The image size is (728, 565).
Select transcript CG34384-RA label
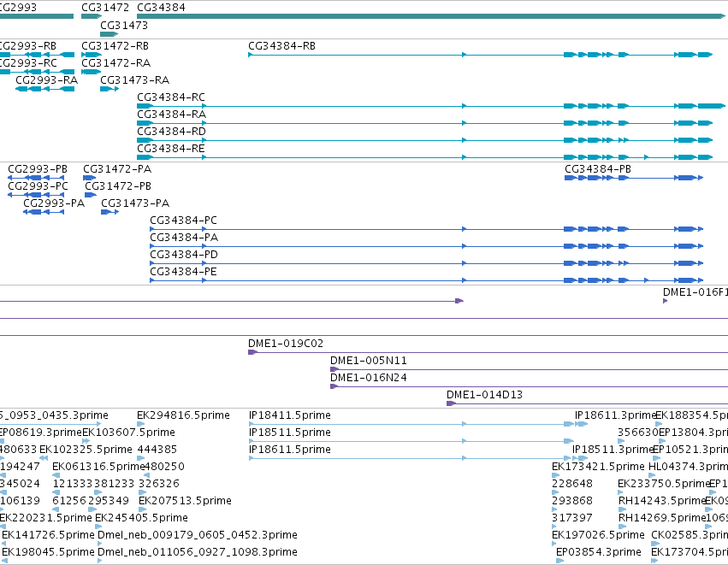click(171, 115)
